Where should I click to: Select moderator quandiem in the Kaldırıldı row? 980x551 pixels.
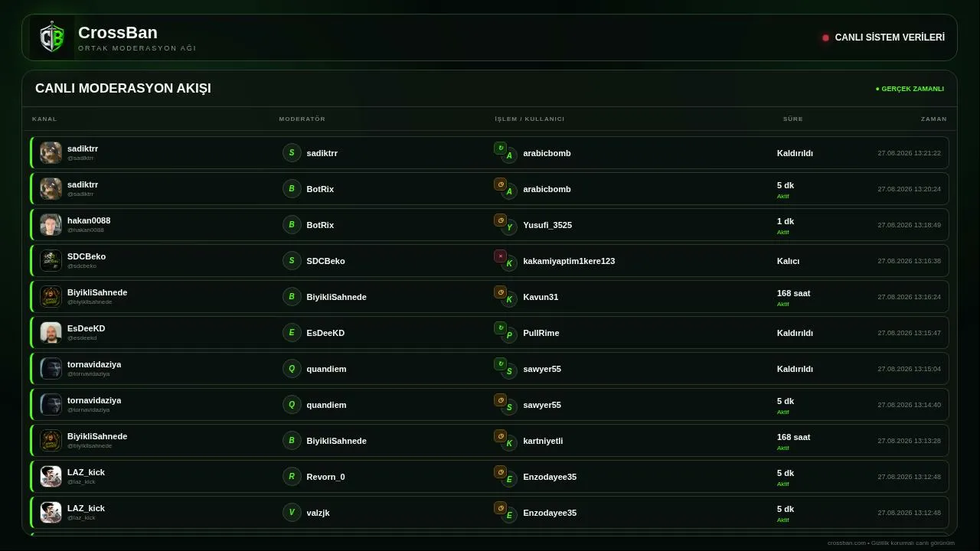(x=326, y=369)
